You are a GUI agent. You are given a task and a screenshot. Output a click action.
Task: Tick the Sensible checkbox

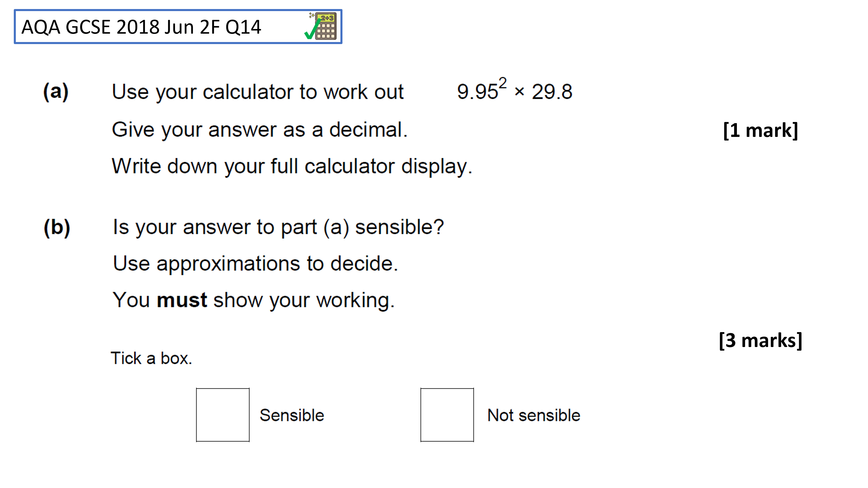click(223, 415)
